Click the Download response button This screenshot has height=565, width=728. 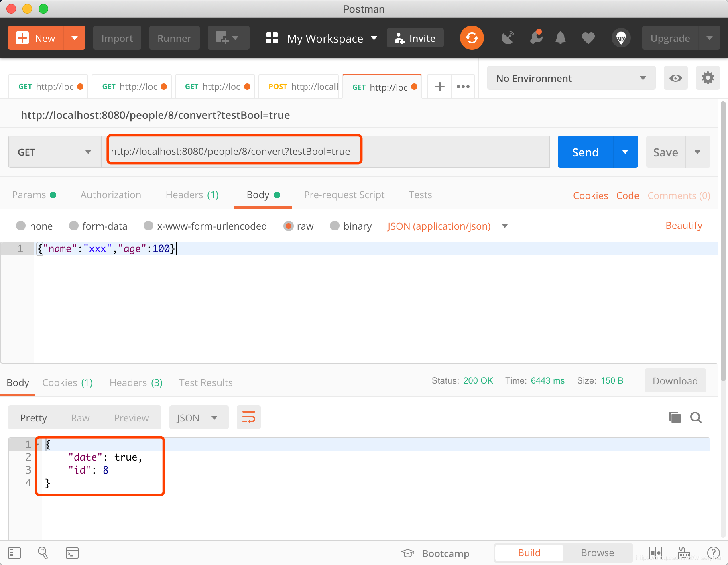pyautogui.click(x=675, y=381)
